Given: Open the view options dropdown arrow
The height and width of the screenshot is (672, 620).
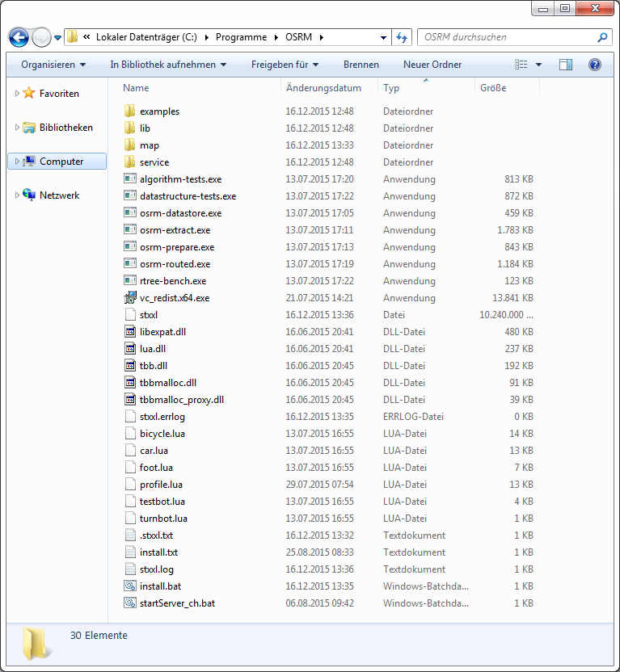Looking at the screenshot, I should click(x=538, y=65).
